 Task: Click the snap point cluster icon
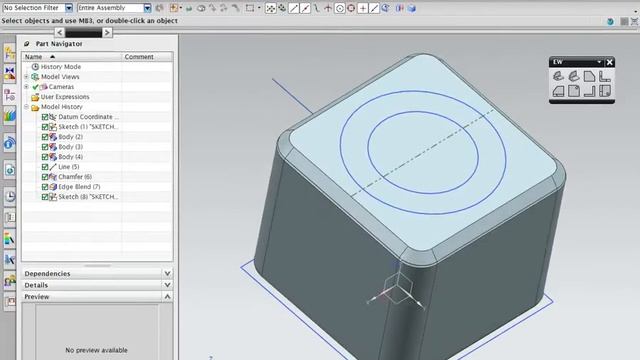[270, 8]
